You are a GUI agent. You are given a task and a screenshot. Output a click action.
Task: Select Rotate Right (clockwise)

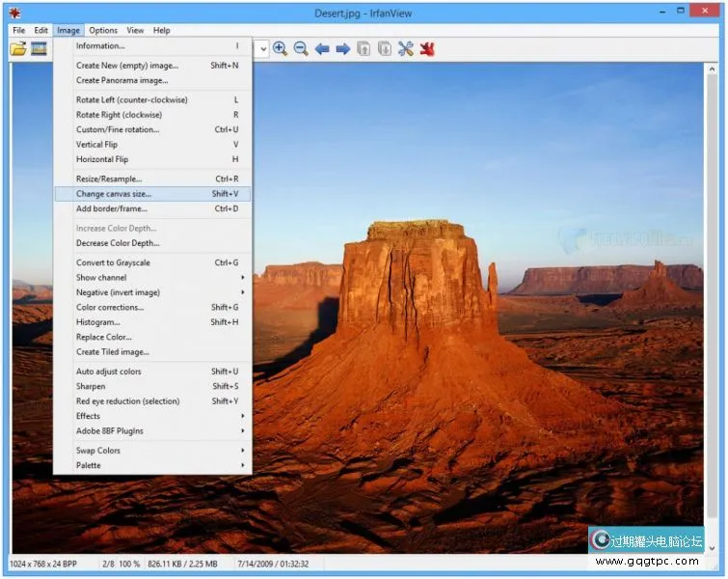pos(152,115)
